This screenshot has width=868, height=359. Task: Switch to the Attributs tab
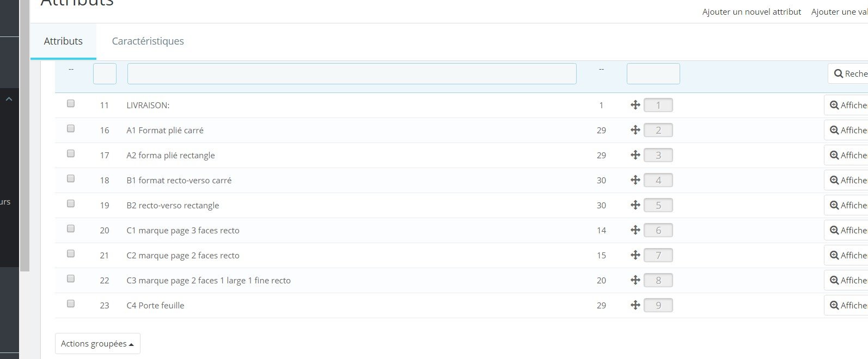63,41
